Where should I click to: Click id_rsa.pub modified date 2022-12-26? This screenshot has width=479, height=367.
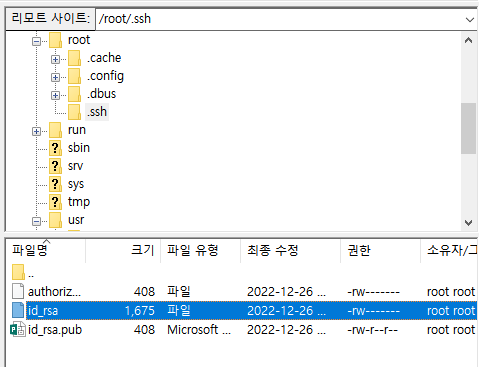pos(286,330)
